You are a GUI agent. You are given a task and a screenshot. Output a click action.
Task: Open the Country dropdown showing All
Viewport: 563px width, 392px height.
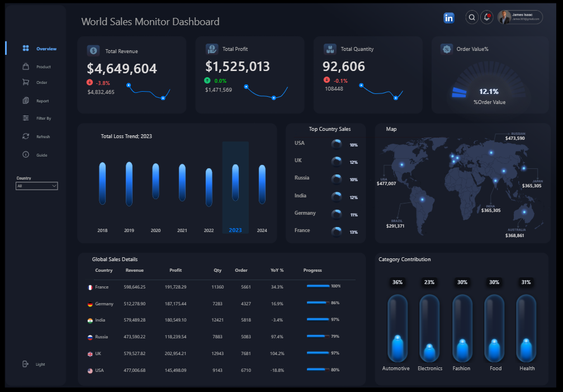click(x=37, y=186)
